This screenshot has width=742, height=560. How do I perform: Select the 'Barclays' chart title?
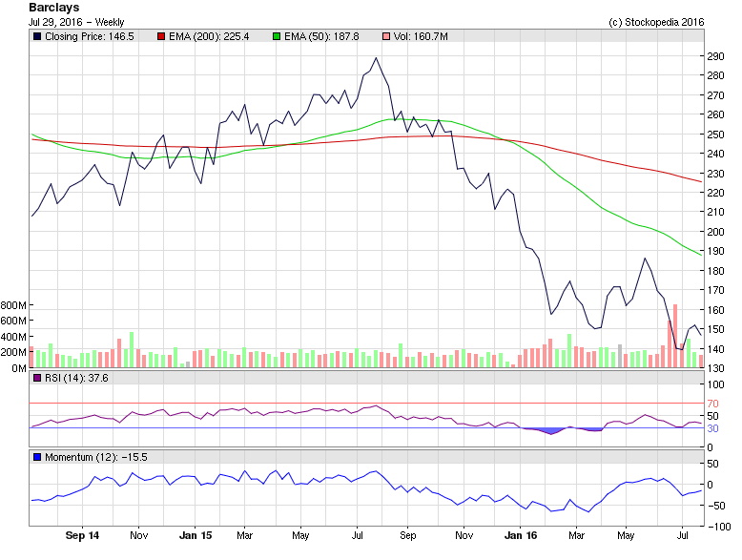coord(54,8)
